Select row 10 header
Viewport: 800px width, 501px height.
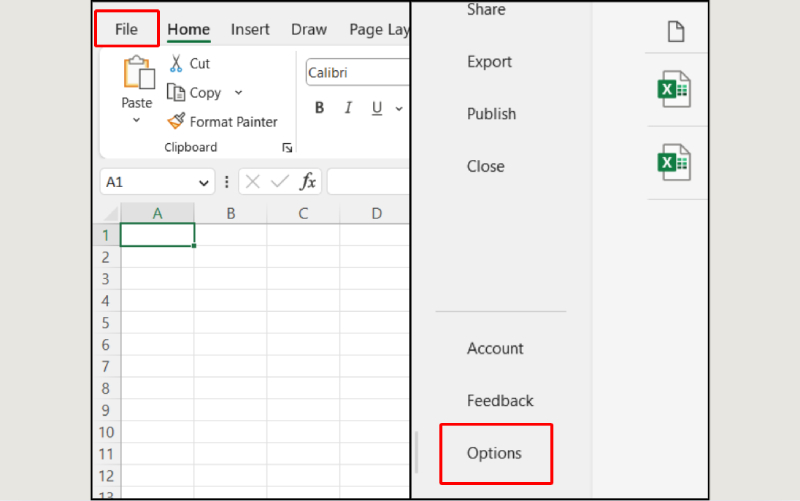pyautogui.click(x=106, y=432)
